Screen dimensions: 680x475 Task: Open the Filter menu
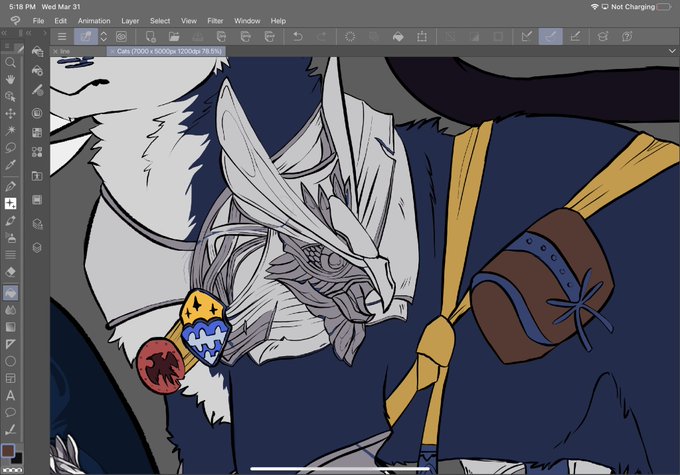tap(215, 21)
